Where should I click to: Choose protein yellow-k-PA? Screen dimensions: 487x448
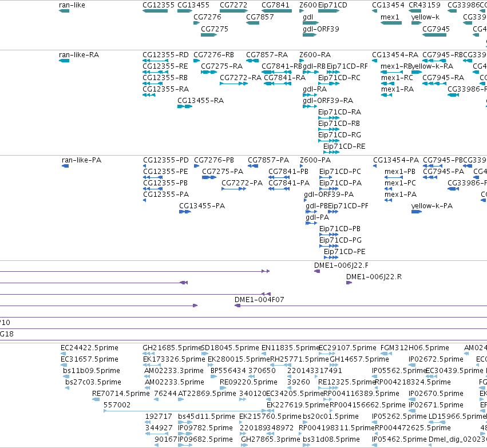417,212
